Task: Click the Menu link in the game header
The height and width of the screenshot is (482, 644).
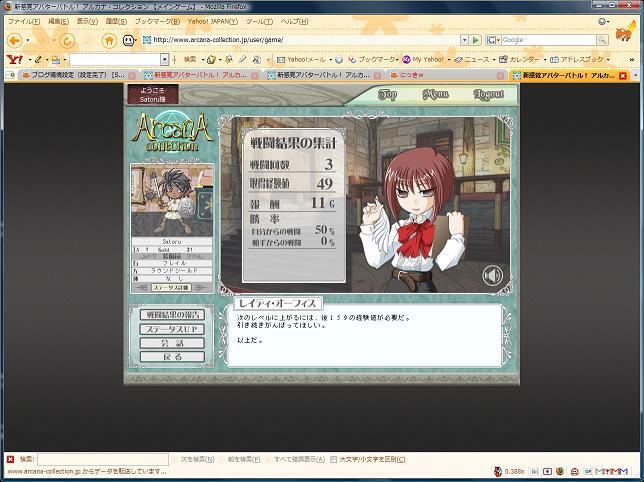Action: [x=435, y=95]
